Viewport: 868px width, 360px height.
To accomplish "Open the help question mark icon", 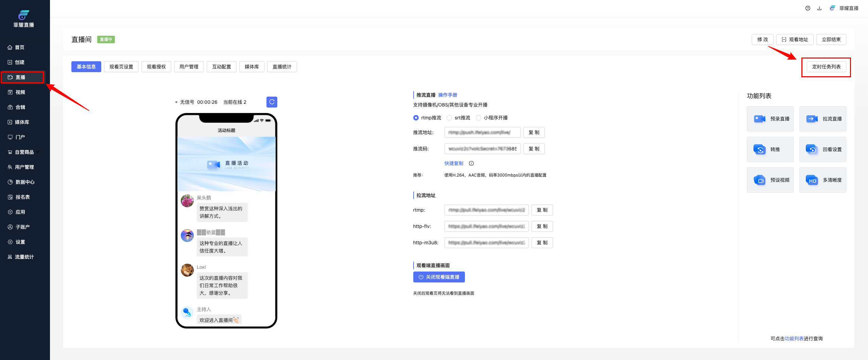I will click(808, 8).
